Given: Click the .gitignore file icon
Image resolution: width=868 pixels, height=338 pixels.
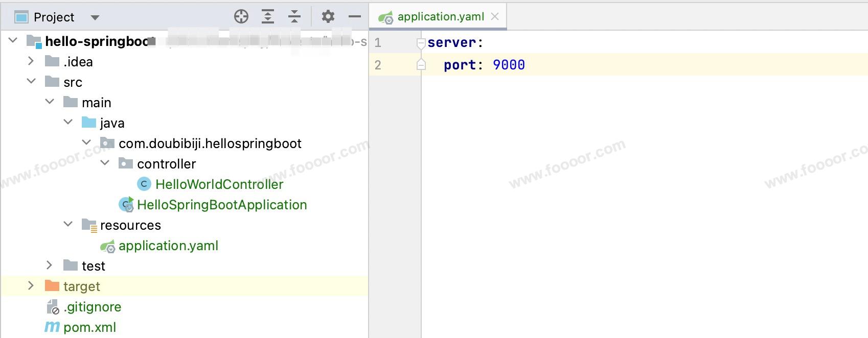Looking at the screenshot, I should [x=53, y=307].
